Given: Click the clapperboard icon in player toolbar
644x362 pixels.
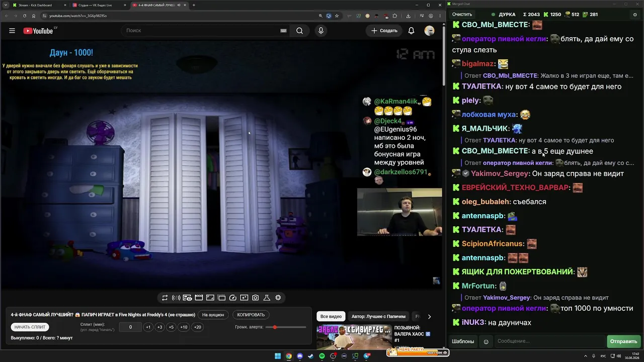Looking at the screenshot, I should pyautogui.click(x=199, y=298).
